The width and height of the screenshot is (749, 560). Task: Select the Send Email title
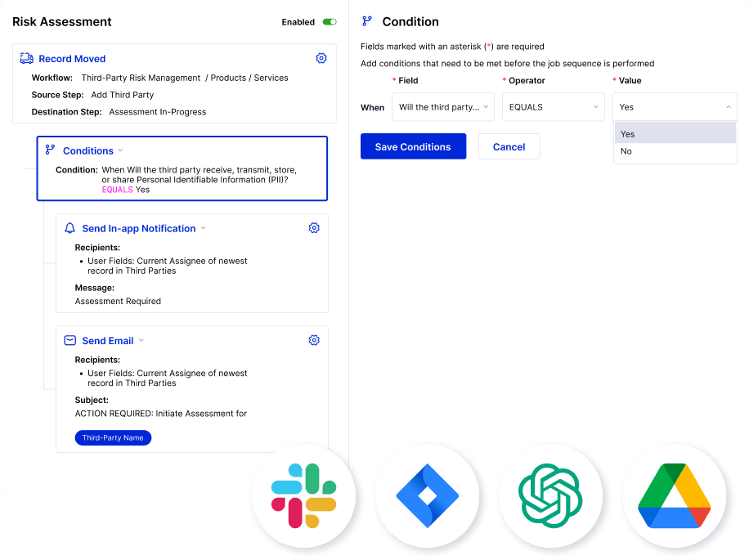point(107,341)
